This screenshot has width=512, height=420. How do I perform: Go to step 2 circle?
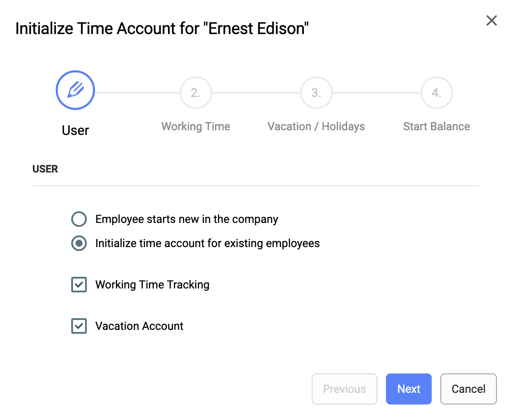click(x=196, y=93)
